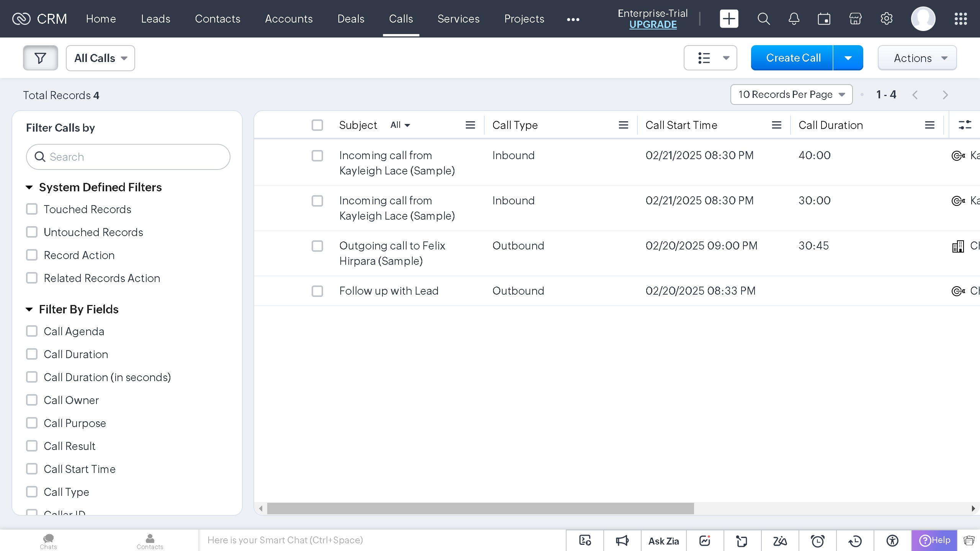Open the setup gear icon
The width and height of the screenshot is (980, 551).
point(886,19)
